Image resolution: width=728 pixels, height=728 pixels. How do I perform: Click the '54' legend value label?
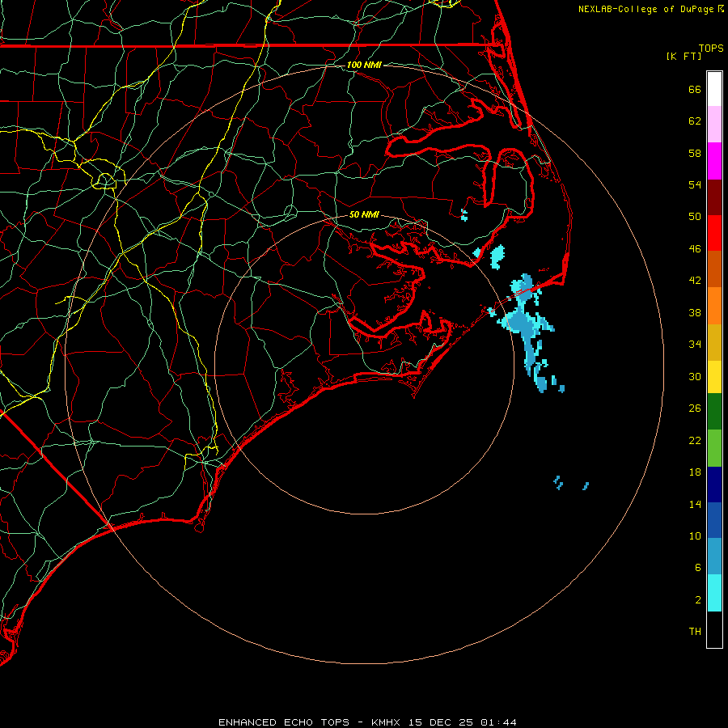[695, 184]
